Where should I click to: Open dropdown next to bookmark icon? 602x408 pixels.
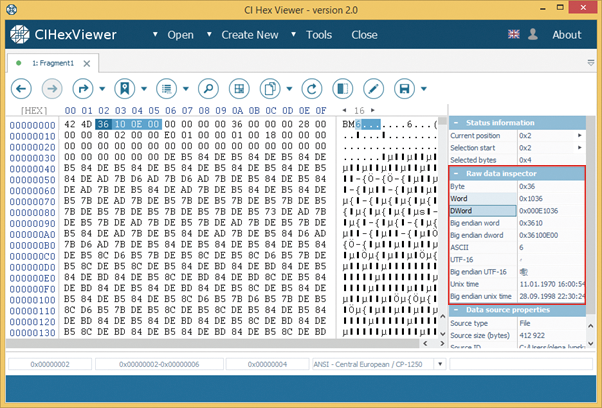144,89
